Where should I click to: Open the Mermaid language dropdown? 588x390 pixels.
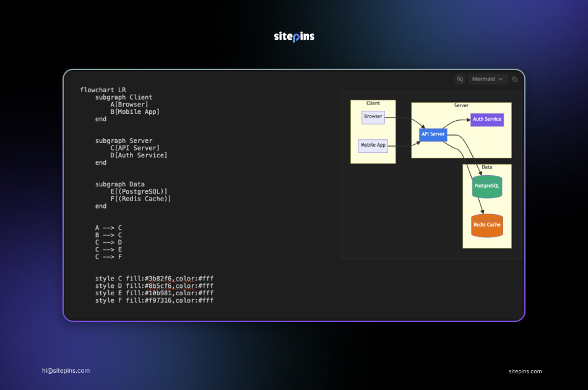pos(488,79)
